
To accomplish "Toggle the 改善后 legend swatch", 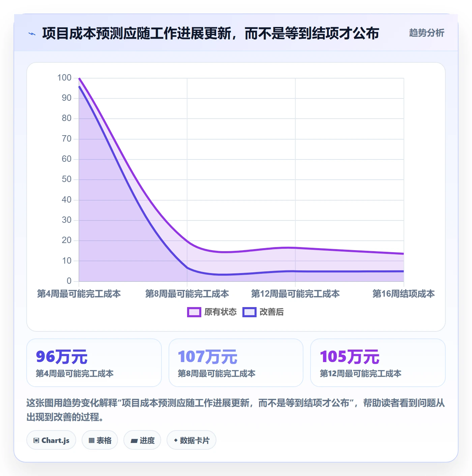I will click(249, 312).
